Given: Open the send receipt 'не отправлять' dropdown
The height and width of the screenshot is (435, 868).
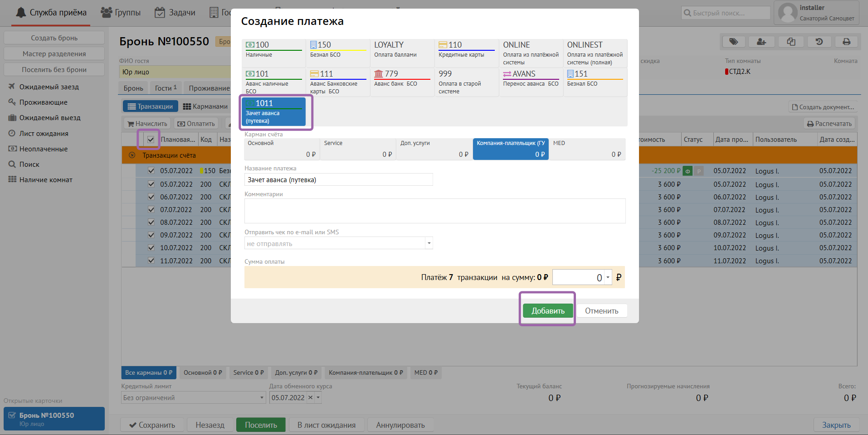Looking at the screenshot, I should 429,243.
